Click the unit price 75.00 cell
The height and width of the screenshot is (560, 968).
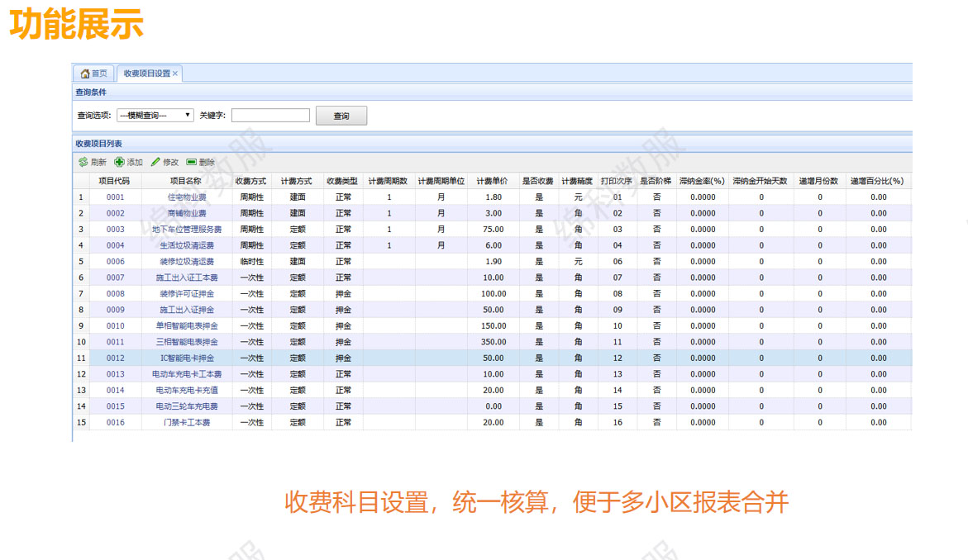pyautogui.click(x=494, y=230)
